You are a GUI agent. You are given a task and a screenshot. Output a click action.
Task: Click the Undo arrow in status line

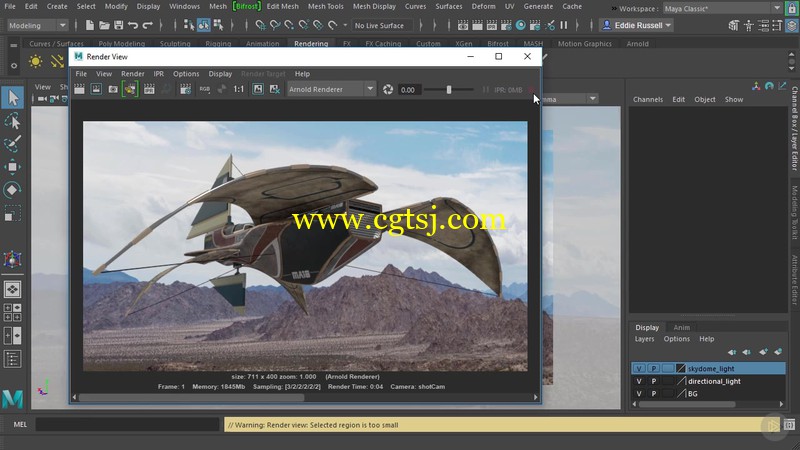click(133, 25)
